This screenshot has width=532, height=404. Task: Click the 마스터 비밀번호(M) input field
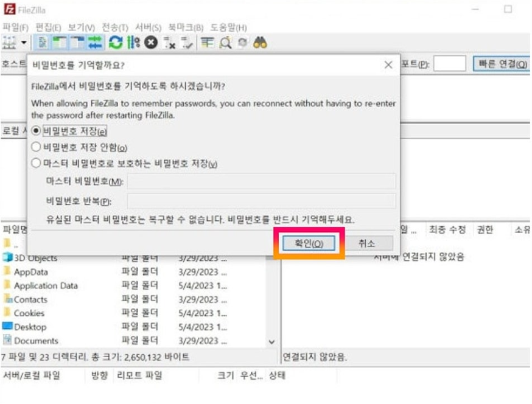(x=261, y=181)
